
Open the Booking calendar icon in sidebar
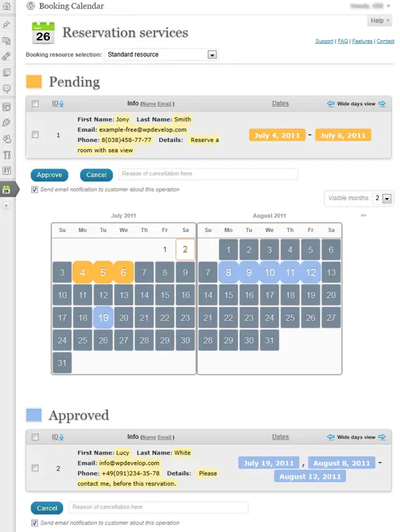click(6, 190)
